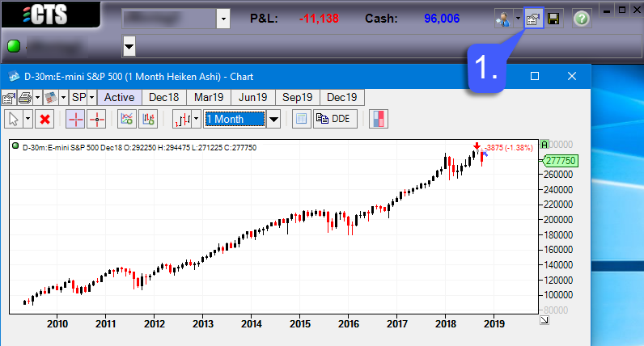Open the blurred account selector dropdown arrow

[223, 19]
